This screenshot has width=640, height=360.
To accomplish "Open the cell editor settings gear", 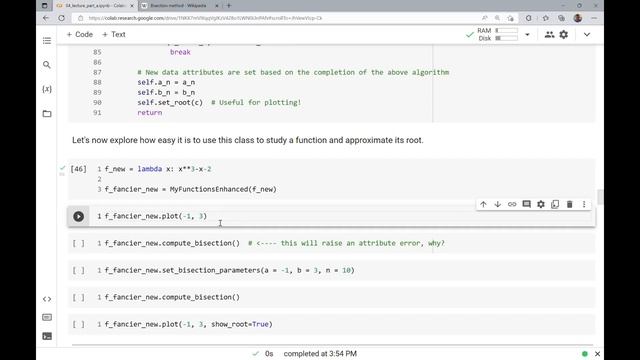I will (x=541, y=204).
